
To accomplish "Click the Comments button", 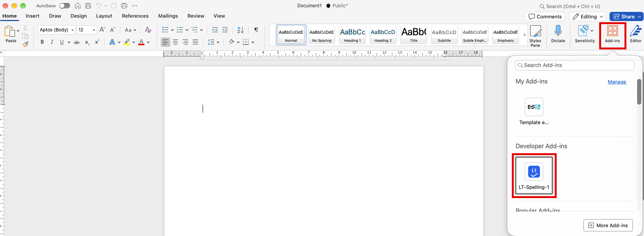I will tap(545, 16).
